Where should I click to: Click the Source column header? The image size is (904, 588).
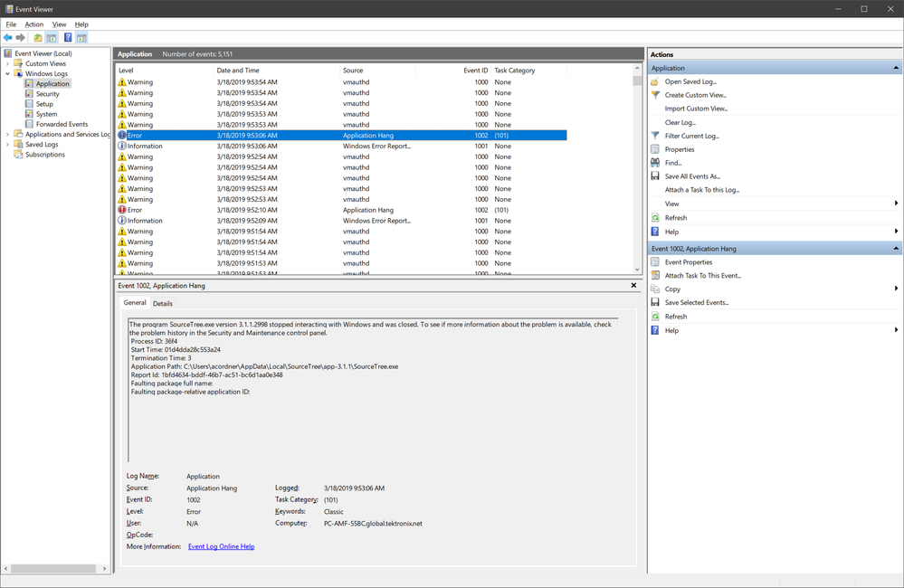pos(377,71)
